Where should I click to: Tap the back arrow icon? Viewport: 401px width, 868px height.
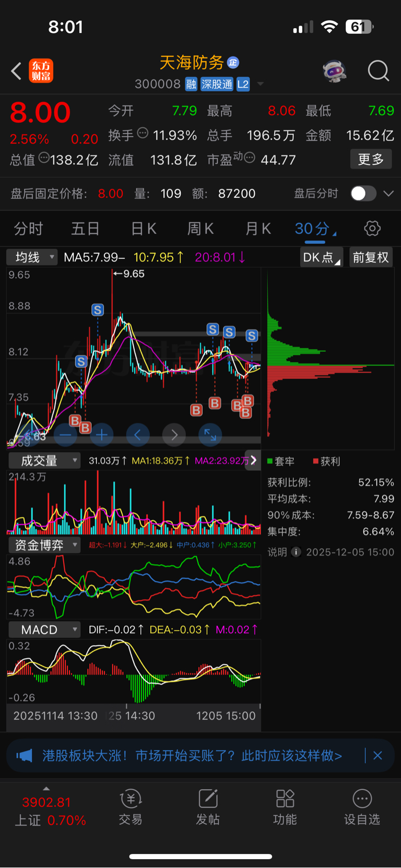17,71
